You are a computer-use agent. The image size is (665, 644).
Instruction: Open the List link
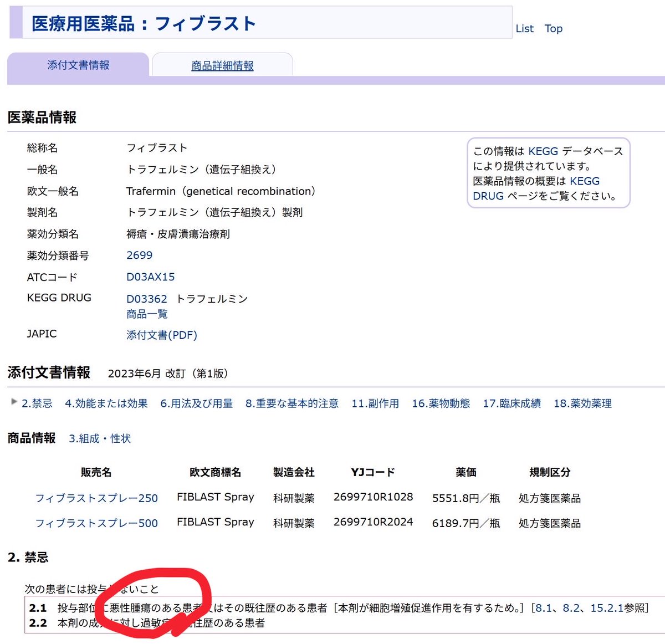(524, 28)
